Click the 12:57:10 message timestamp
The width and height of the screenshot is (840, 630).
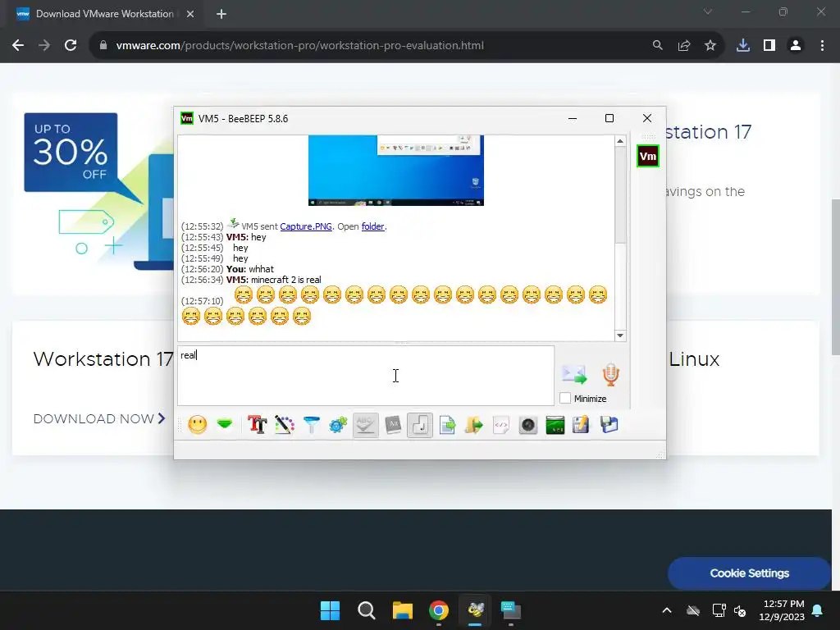pos(202,301)
